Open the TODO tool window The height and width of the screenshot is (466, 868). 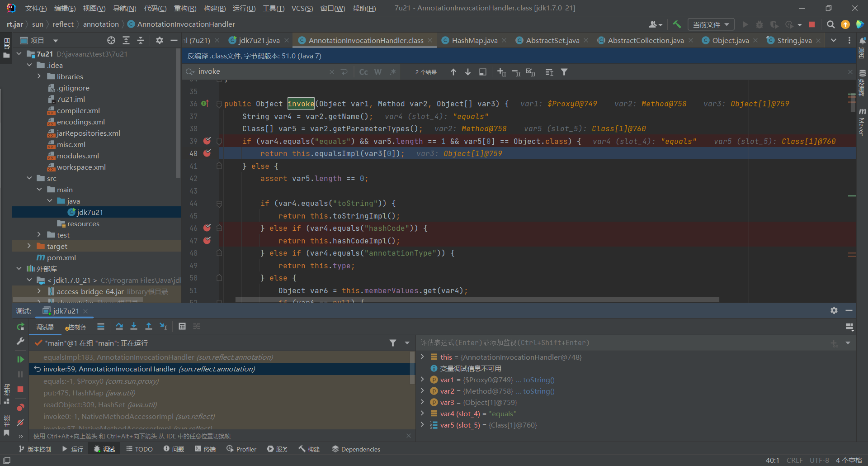tap(139, 449)
